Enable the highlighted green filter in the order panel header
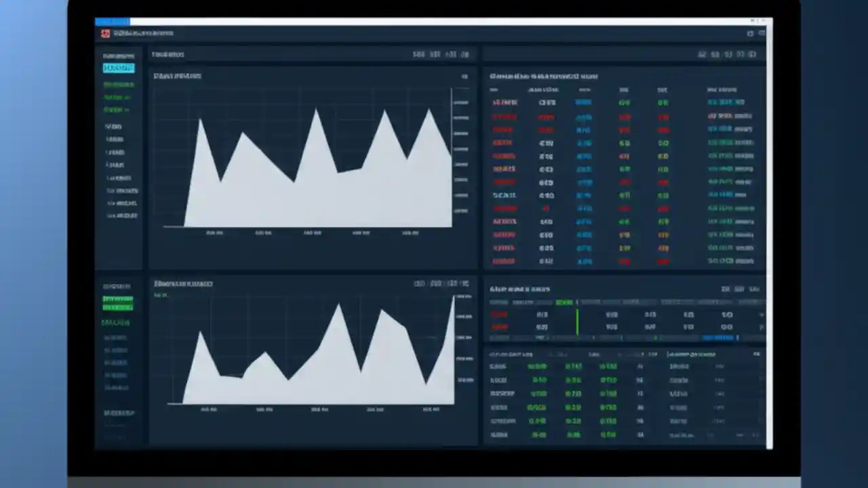868x488 pixels. pyautogui.click(x=564, y=302)
